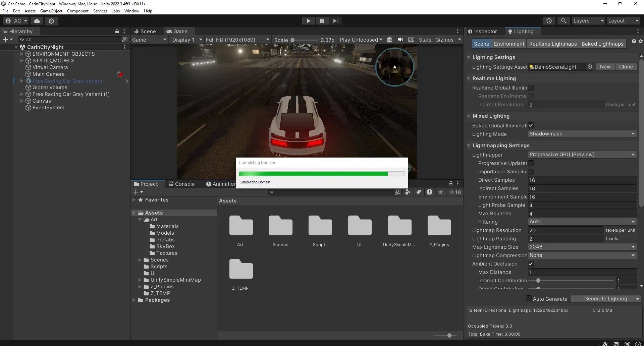Open the Filtering Auto dropdown

(582, 222)
